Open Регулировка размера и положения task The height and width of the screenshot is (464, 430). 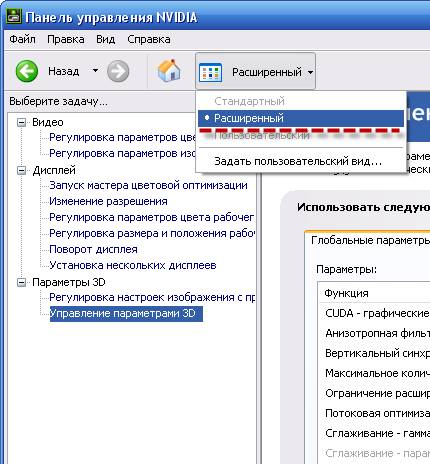[152, 233]
